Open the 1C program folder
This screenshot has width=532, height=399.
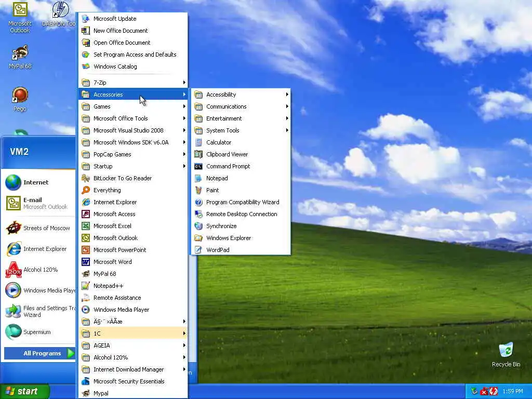[133, 334]
